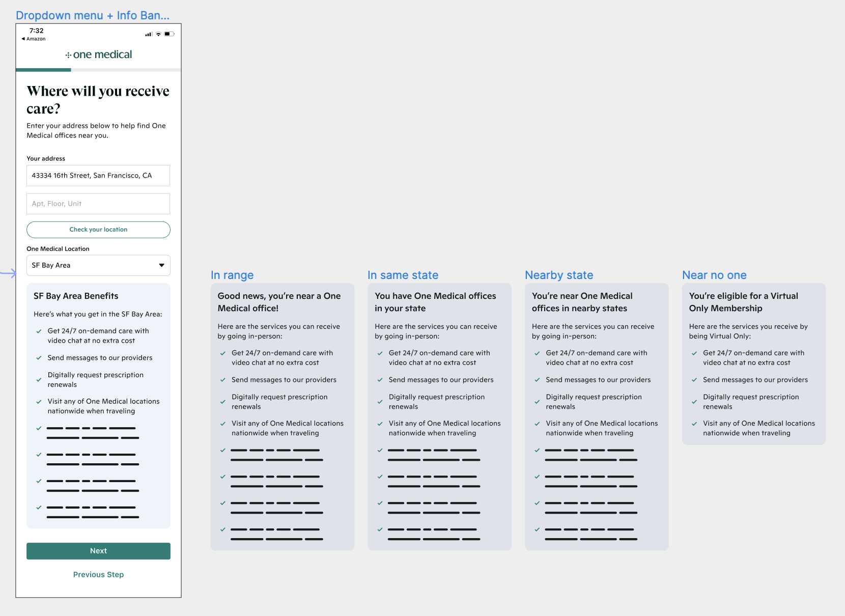Click checkmark beside prescription renewals in Nearby state card

537,402
